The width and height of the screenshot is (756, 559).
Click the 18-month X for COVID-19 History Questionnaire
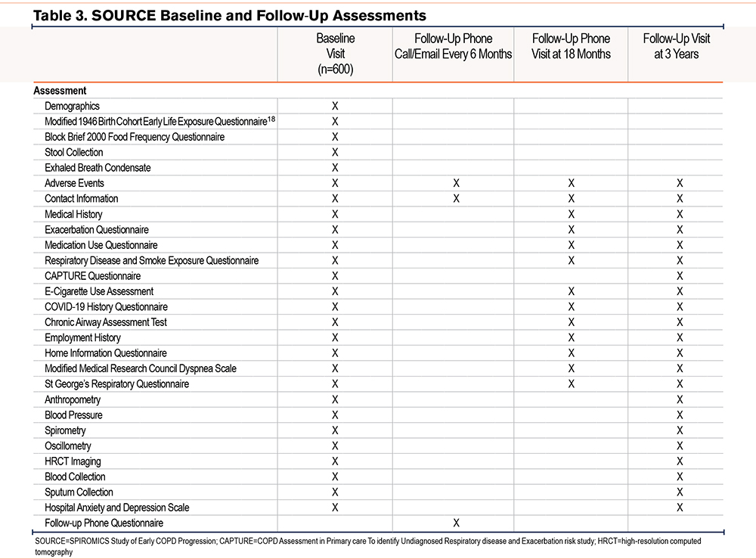coord(572,307)
